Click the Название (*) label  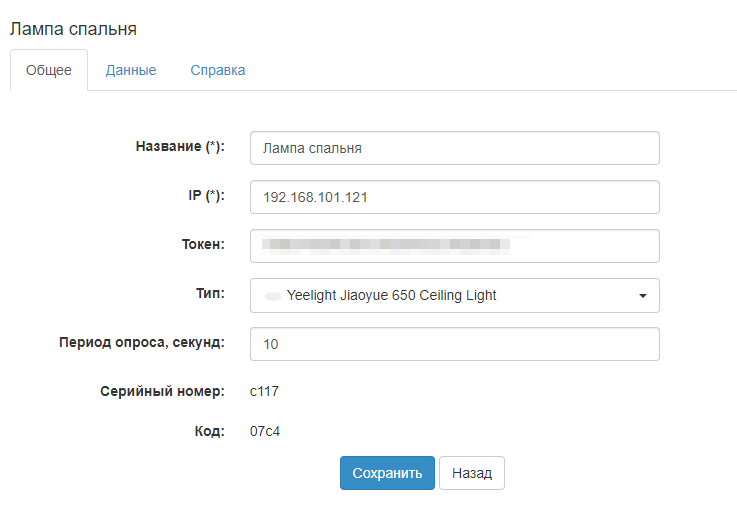pos(180,147)
